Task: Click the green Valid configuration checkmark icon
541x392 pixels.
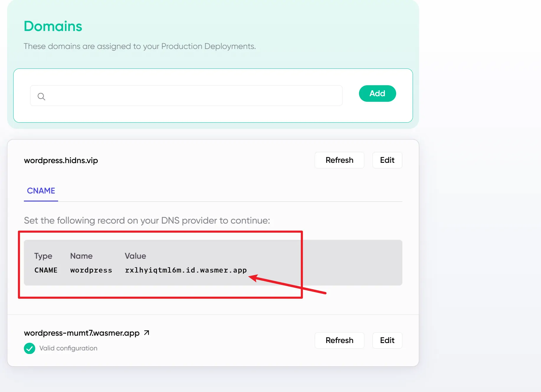Action: point(29,348)
